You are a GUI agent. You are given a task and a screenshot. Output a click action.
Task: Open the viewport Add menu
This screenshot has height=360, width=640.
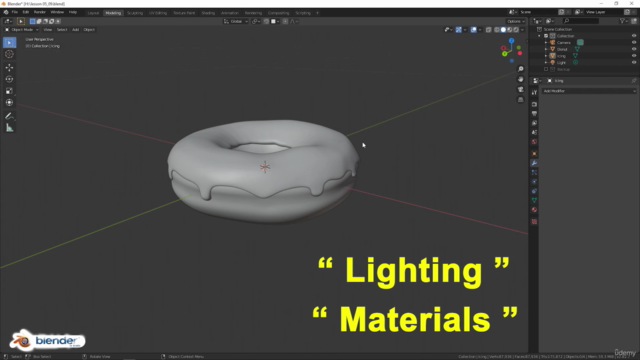pyautogui.click(x=76, y=30)
